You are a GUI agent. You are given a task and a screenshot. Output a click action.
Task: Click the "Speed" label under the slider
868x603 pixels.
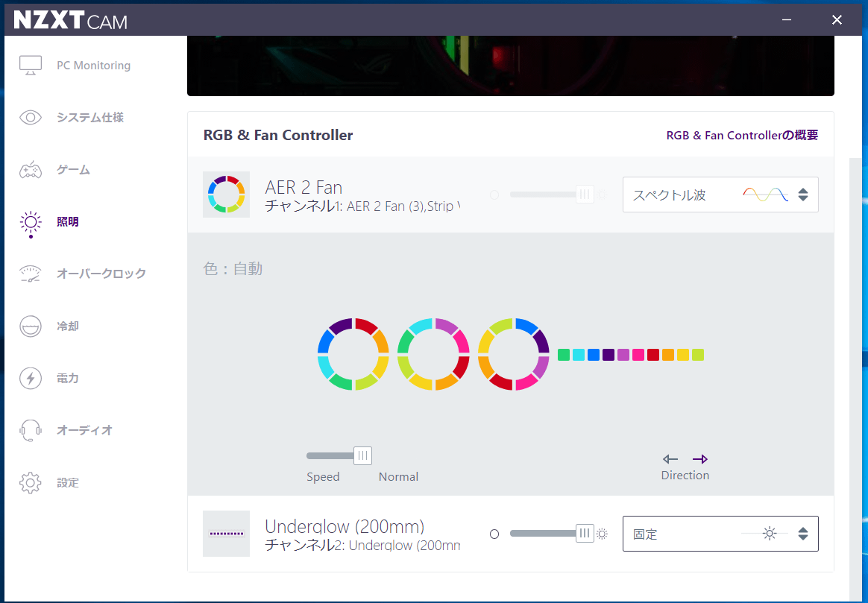click(x=324, y=477)
